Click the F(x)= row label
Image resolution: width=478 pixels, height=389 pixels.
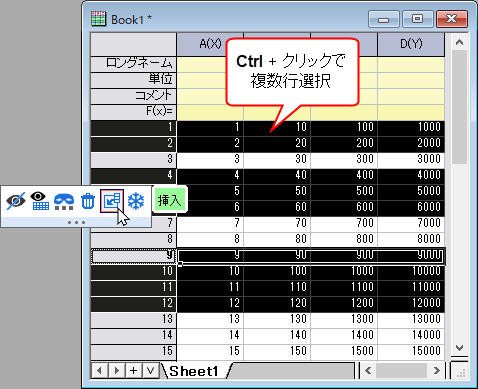133,112
